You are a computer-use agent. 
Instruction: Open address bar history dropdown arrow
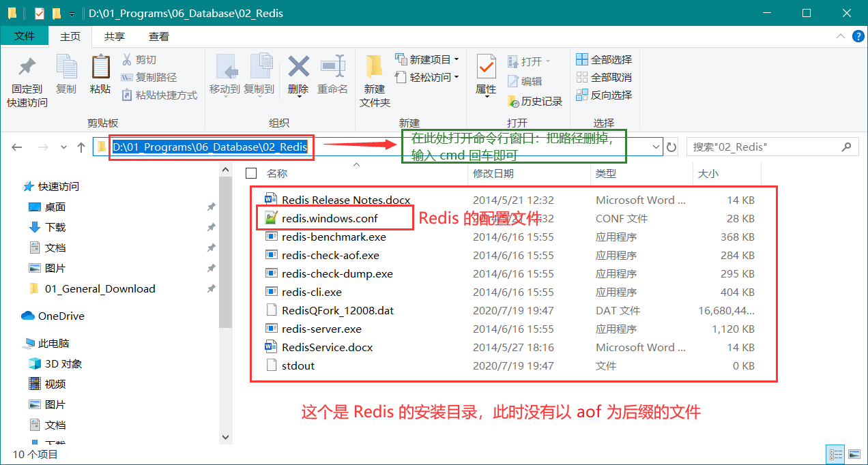(x=656, y=147)
